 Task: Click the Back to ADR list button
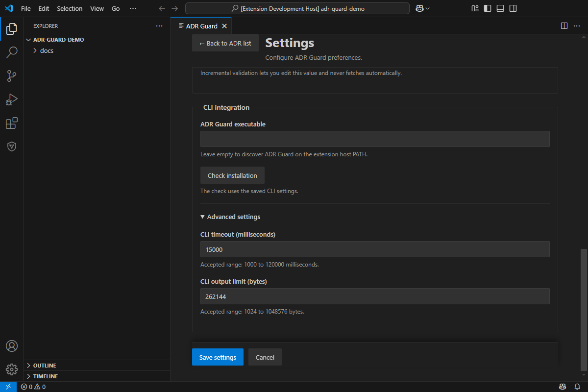point(225,43)
